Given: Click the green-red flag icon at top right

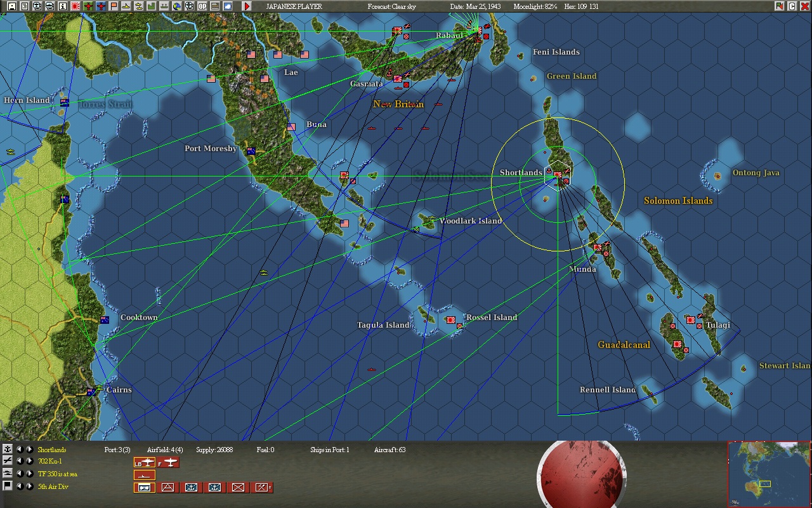Looking at the screenshot, I should (x=780, y=6).
